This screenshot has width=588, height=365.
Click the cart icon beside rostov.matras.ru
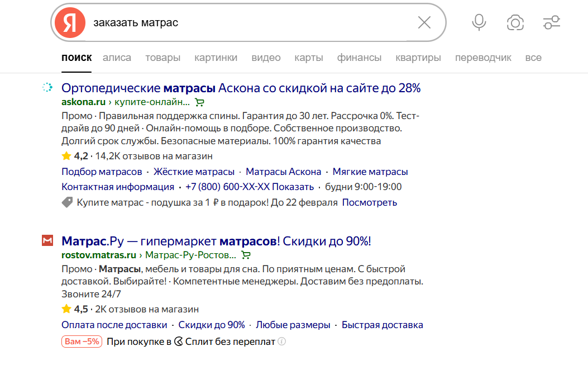click(245, 254)
